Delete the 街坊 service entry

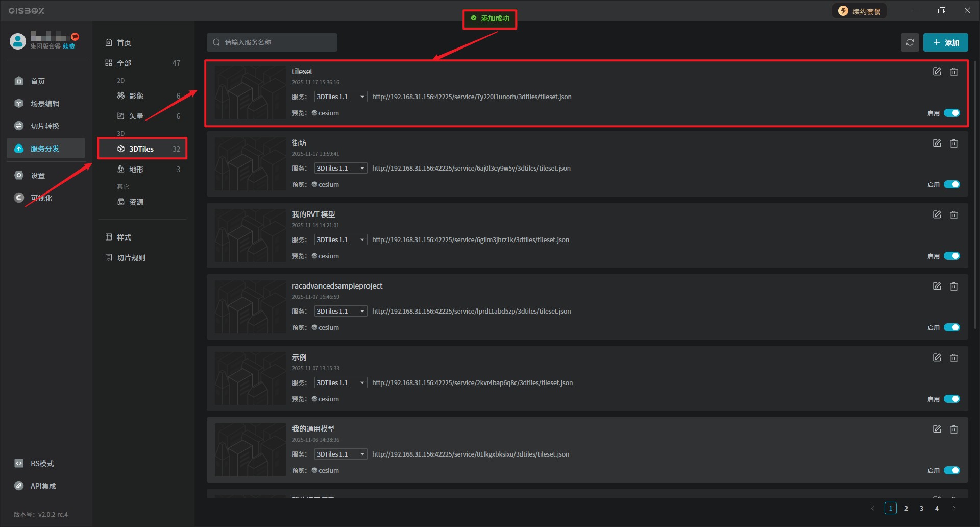[x=953, y=143]
